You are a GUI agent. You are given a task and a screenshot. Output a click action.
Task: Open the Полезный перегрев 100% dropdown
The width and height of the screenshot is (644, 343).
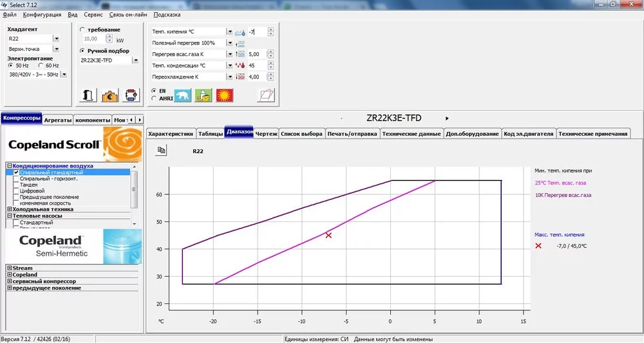pos(230,42)
